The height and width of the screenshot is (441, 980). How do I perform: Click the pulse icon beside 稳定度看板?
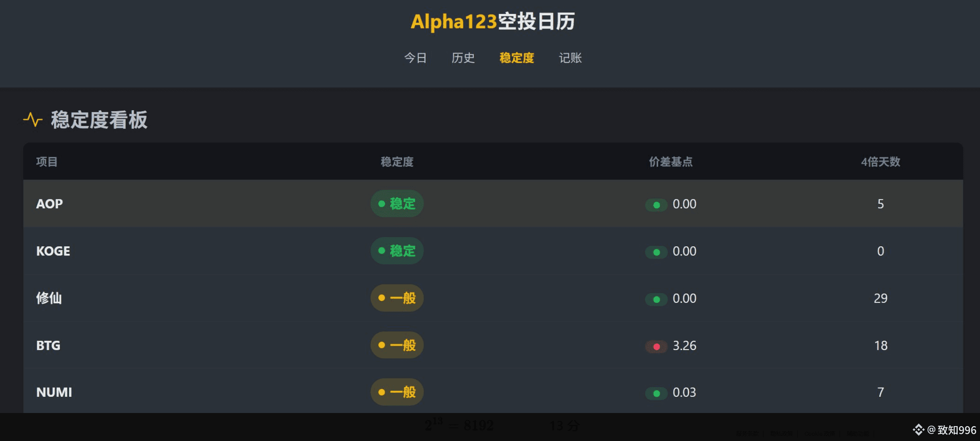[33, 119]
